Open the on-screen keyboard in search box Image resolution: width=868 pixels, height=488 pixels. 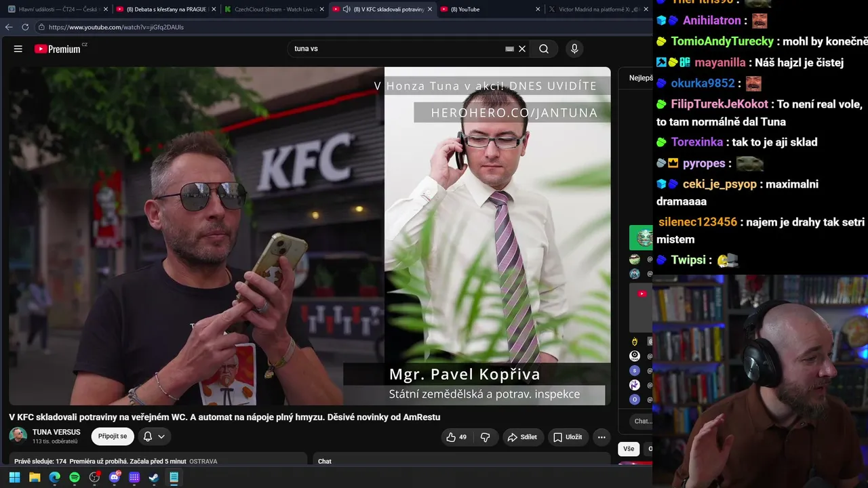[x=509, y=49]
